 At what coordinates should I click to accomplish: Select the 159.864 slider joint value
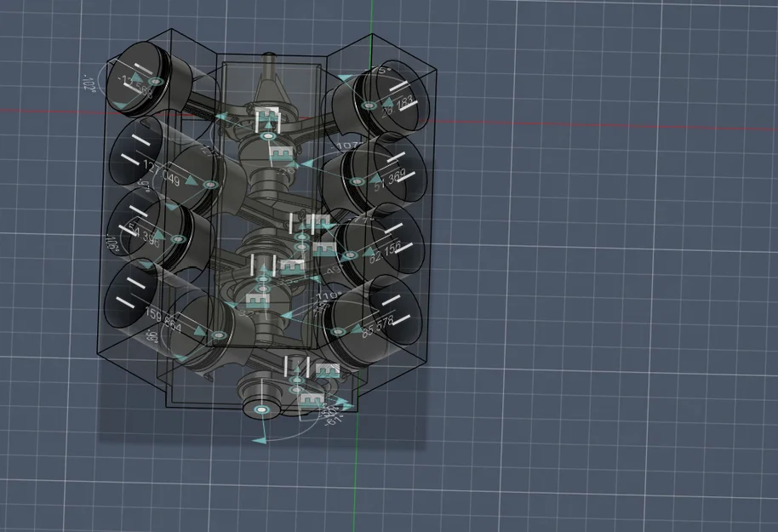[x=163, y=321]
